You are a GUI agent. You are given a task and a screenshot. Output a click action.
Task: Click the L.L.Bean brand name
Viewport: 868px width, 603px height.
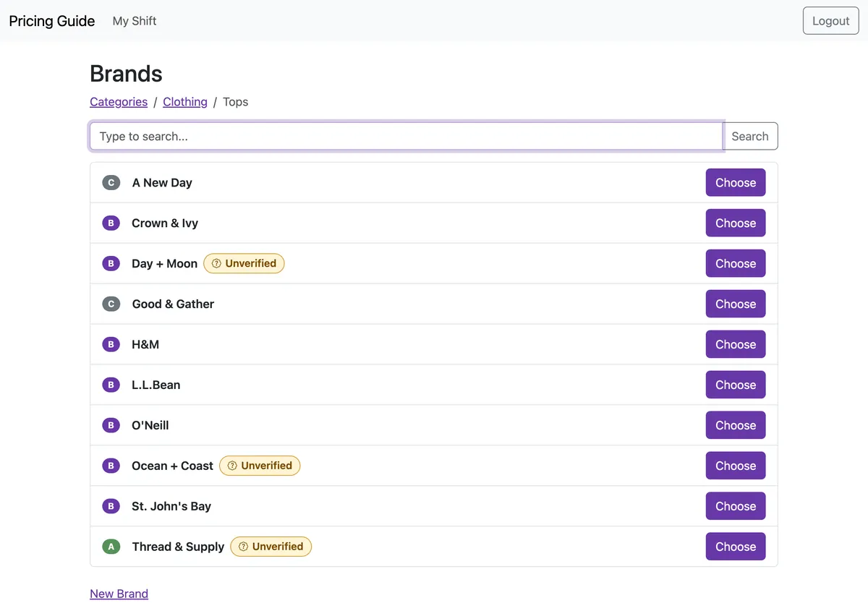(x=156, y=385)
